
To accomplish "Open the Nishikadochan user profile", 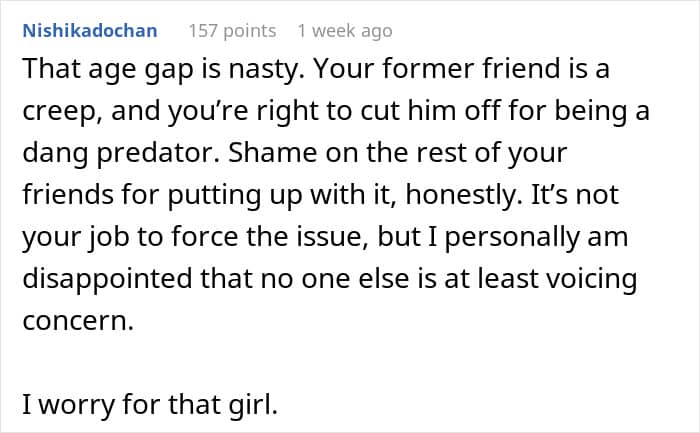I will [x=89, y=31].
